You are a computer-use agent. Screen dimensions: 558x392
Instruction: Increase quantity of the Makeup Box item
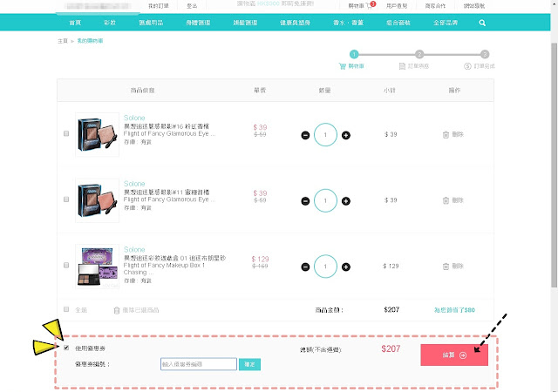tap(346, 267)
